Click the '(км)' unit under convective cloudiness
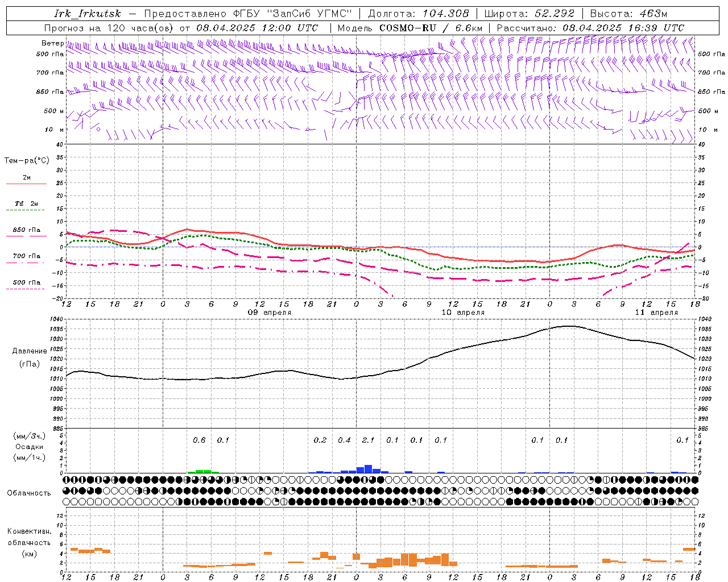 coord(29,554)
